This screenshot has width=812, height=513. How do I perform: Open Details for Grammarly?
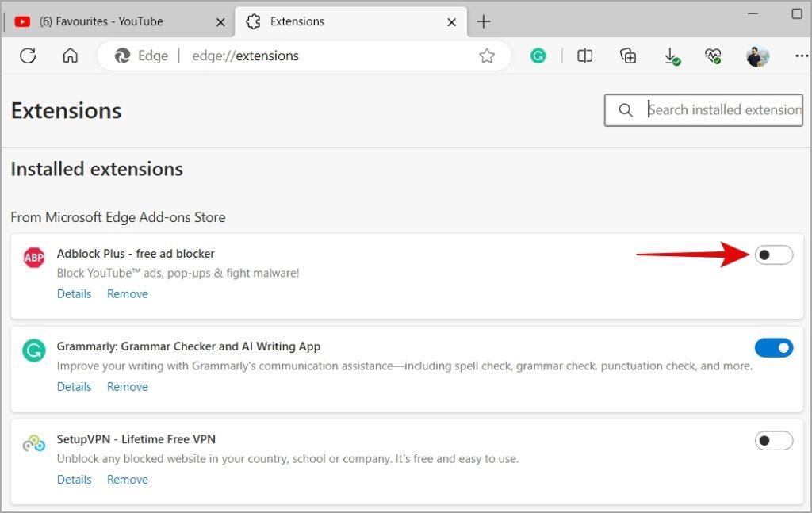(74, 387)
